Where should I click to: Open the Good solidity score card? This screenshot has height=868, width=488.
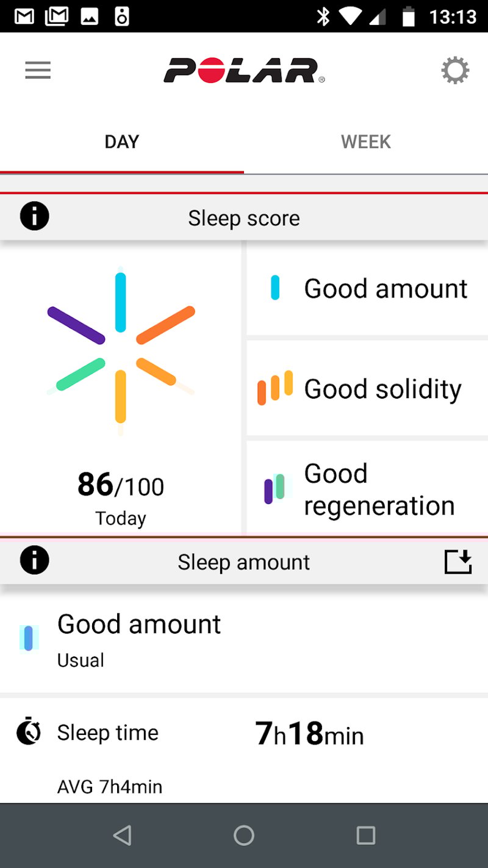point(367,388)
